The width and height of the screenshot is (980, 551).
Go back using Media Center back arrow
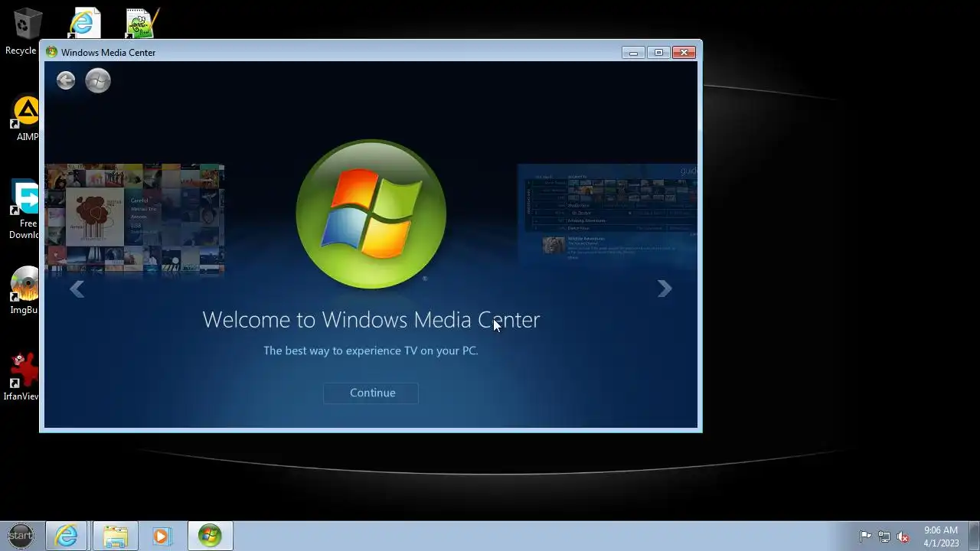(x=66, y=80)
